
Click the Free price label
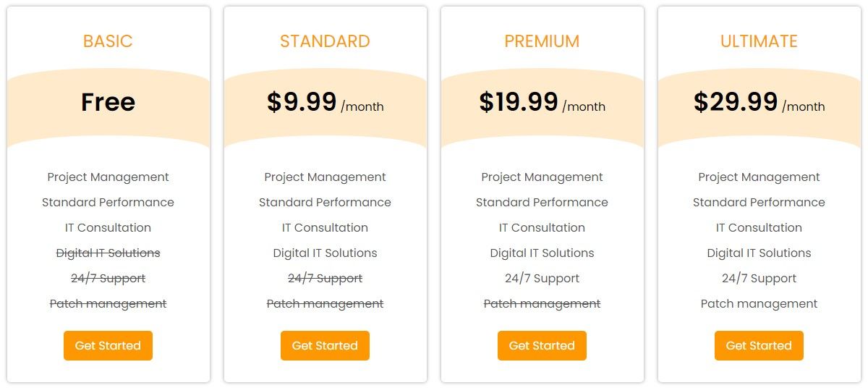point(108,102)
